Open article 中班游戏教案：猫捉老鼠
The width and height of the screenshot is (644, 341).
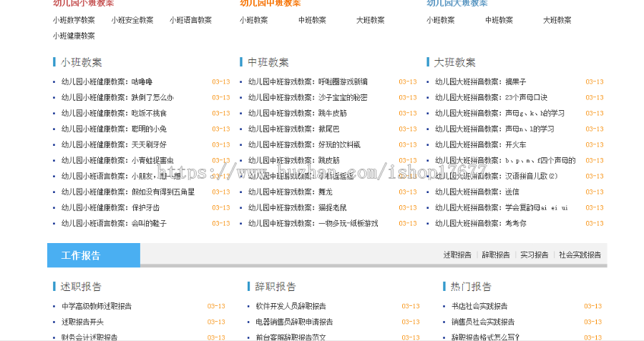coord(298,207)
